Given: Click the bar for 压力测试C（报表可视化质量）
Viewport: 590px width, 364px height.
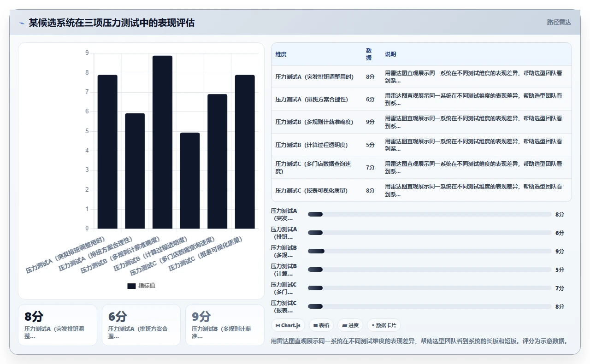Looking at the screenshot, I should (245, 152).
